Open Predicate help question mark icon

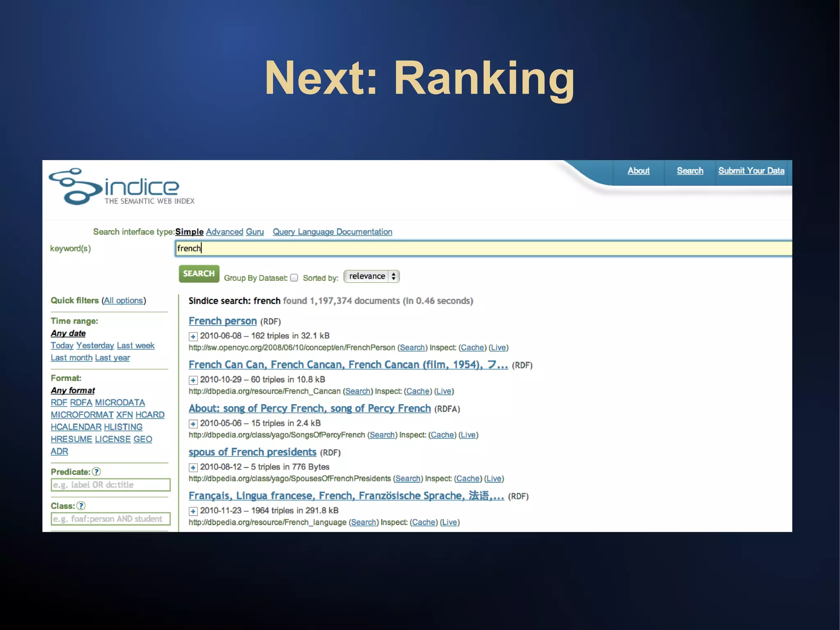pyautogui.click(x=96, y=472)
